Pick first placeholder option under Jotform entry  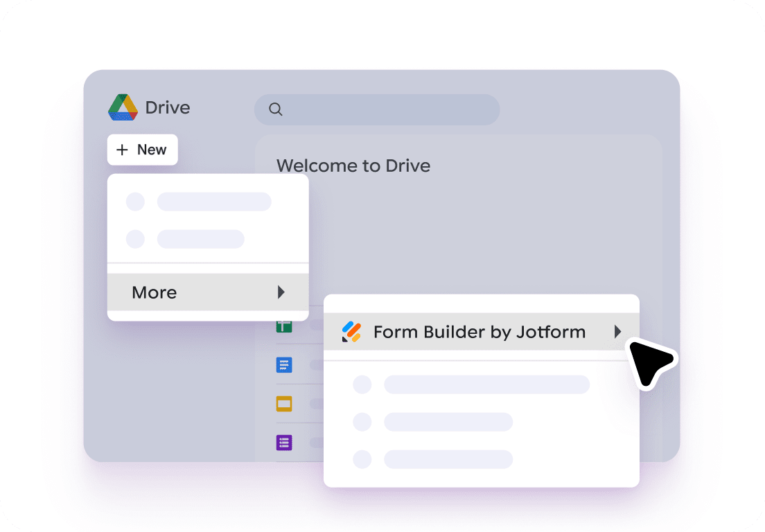coord(486,384)
